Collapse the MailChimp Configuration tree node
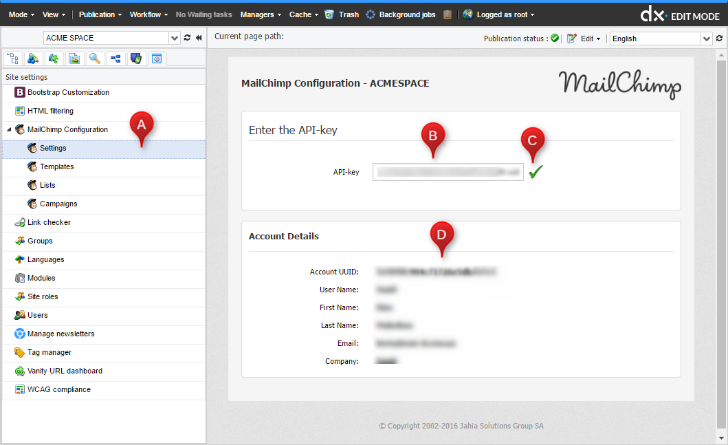Viewport: 728px width, 445px height. [9, 130]
